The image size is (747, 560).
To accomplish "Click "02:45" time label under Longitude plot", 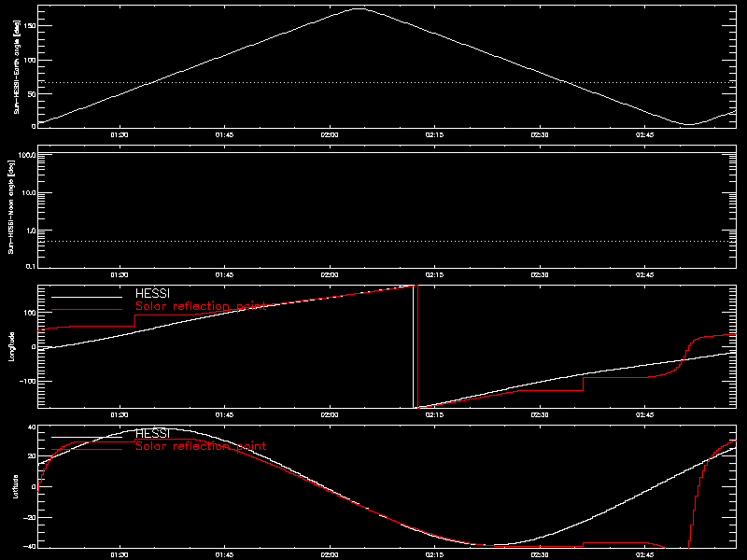I will point(645,415).
